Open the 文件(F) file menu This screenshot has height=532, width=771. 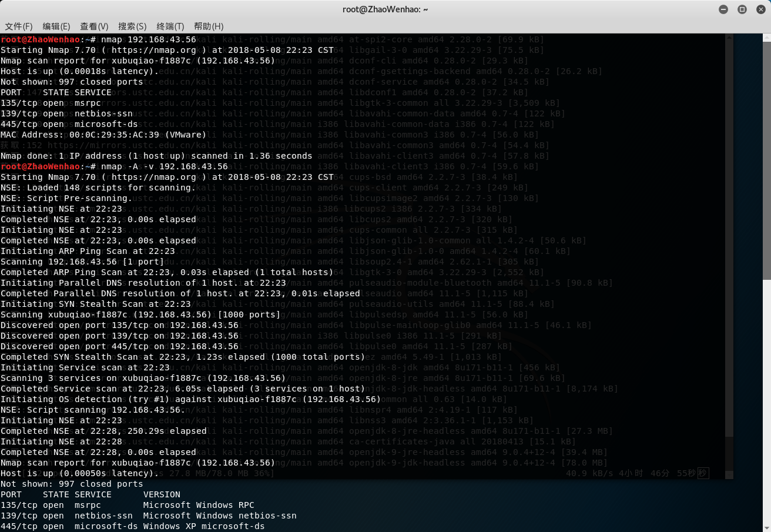(19, 26)
